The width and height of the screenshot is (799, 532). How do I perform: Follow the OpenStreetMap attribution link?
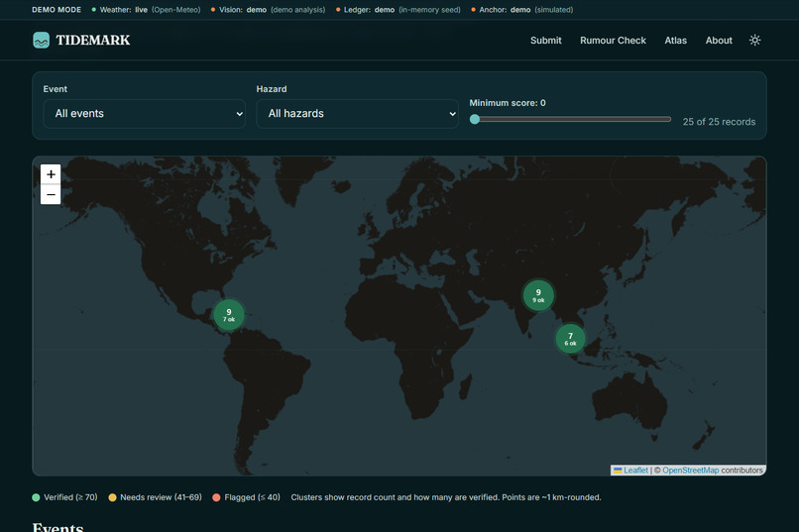click(x=691, y=471)
